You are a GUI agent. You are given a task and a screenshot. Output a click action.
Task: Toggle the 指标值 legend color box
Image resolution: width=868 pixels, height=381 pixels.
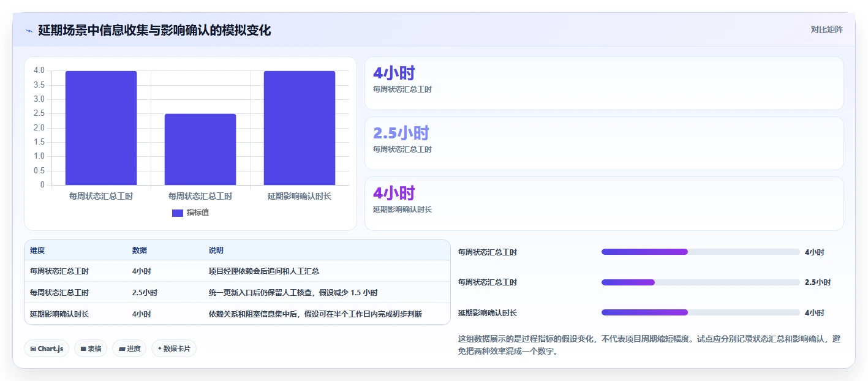coord(178,213)
